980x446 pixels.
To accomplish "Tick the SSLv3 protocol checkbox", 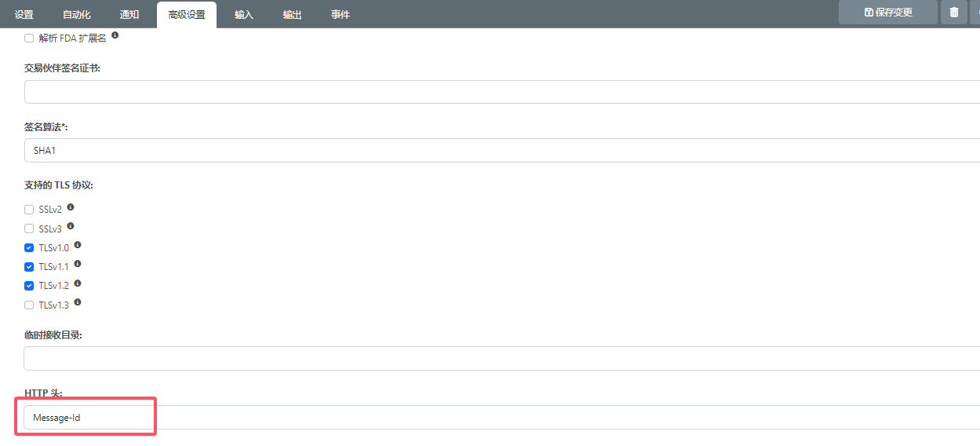I will point(29,228).
